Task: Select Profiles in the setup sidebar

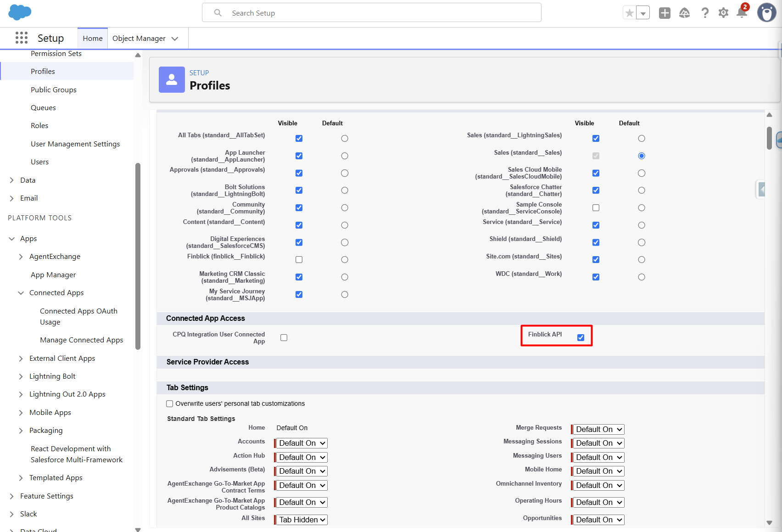Action: (x=43, y=72)
